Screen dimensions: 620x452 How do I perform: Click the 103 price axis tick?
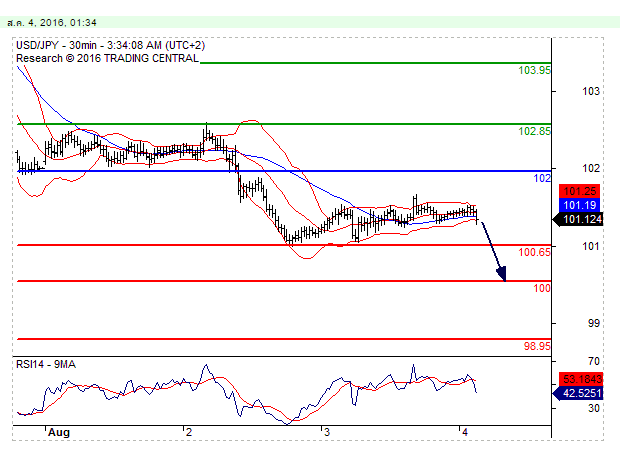pyautogui.click(x=591, y=91)
